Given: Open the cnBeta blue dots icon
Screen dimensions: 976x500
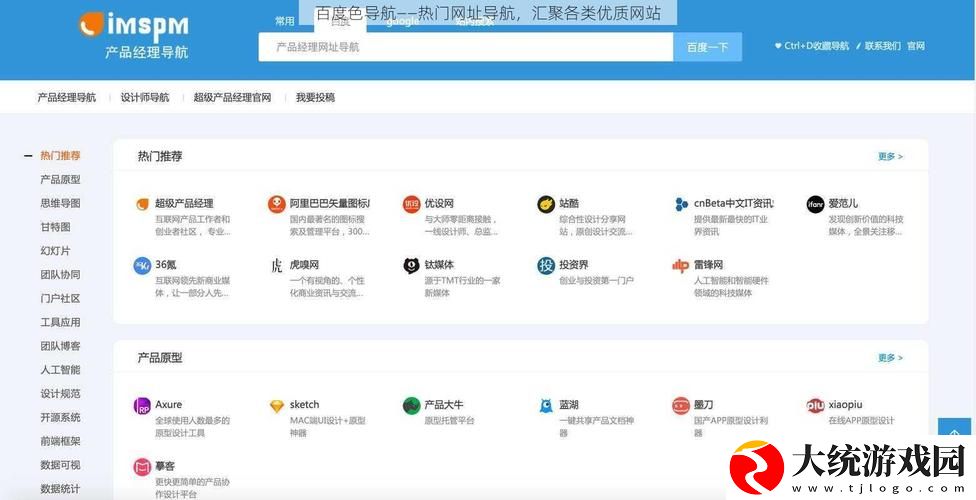Looking at the screenshot, I should [x=681, y=204].
